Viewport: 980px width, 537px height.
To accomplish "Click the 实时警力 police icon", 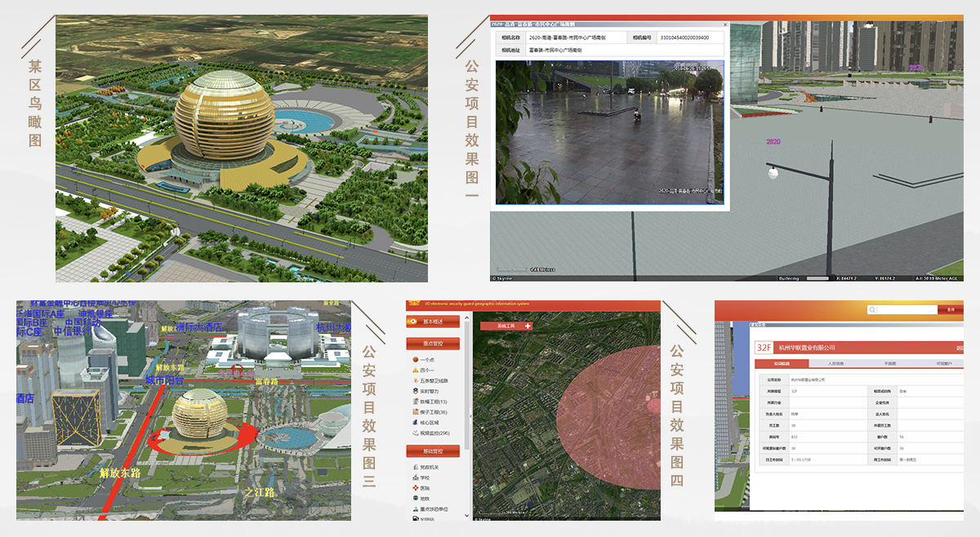I will point(415,391).
